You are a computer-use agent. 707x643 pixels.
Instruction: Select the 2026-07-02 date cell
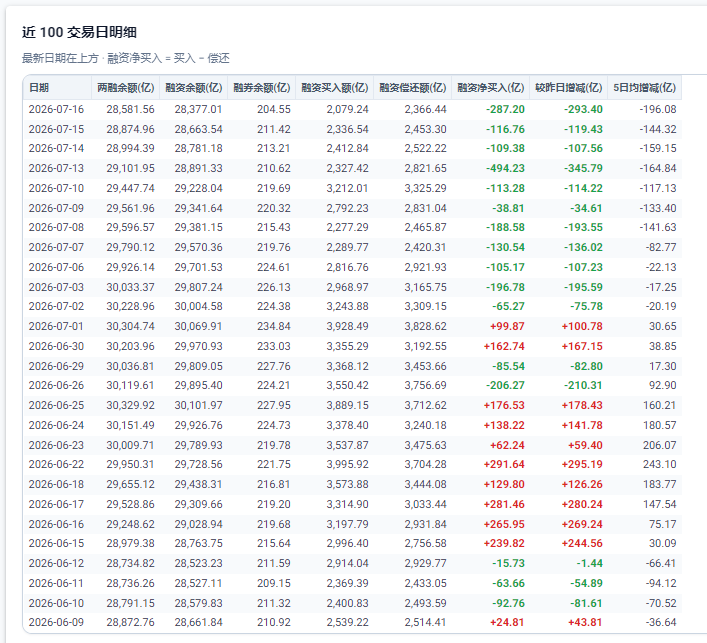56,306
